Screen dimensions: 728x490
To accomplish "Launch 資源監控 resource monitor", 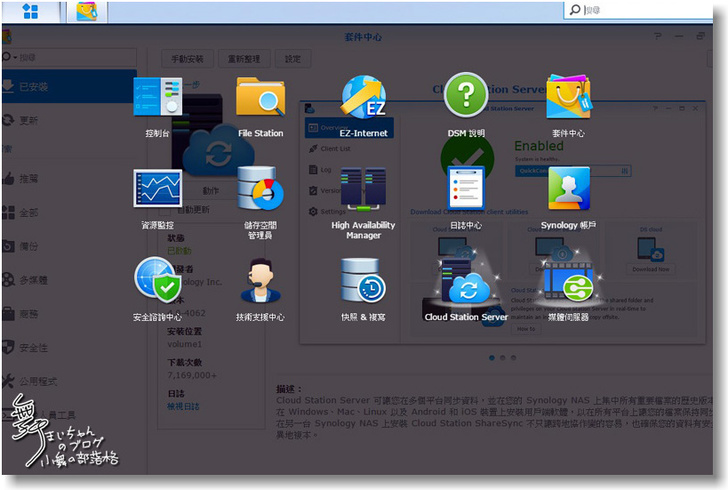I will (158, 190).
